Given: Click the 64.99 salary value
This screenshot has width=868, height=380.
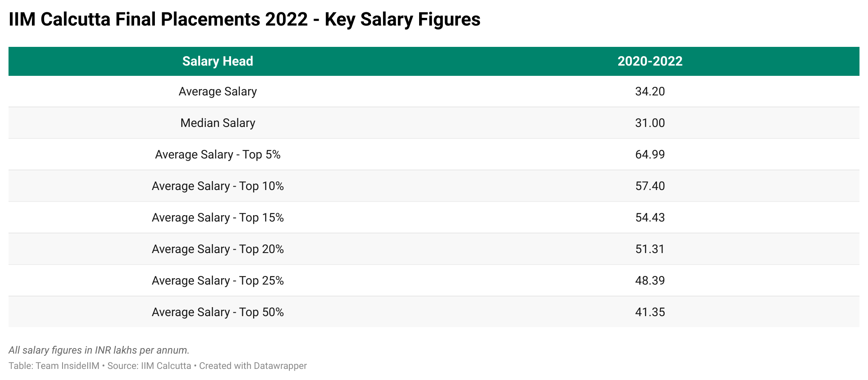Looking at the screenshot, I should click(650, 155).
